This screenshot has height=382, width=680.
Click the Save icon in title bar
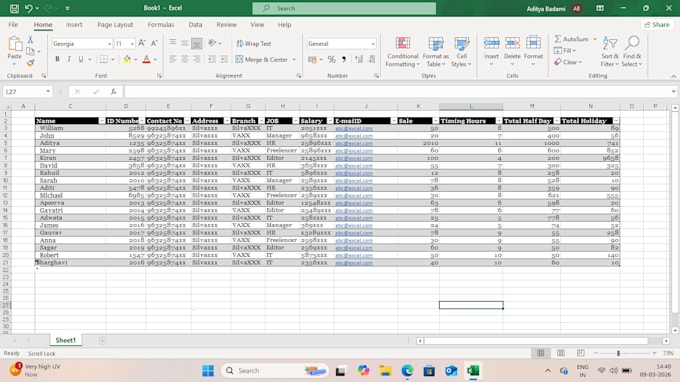click(14, 8)
